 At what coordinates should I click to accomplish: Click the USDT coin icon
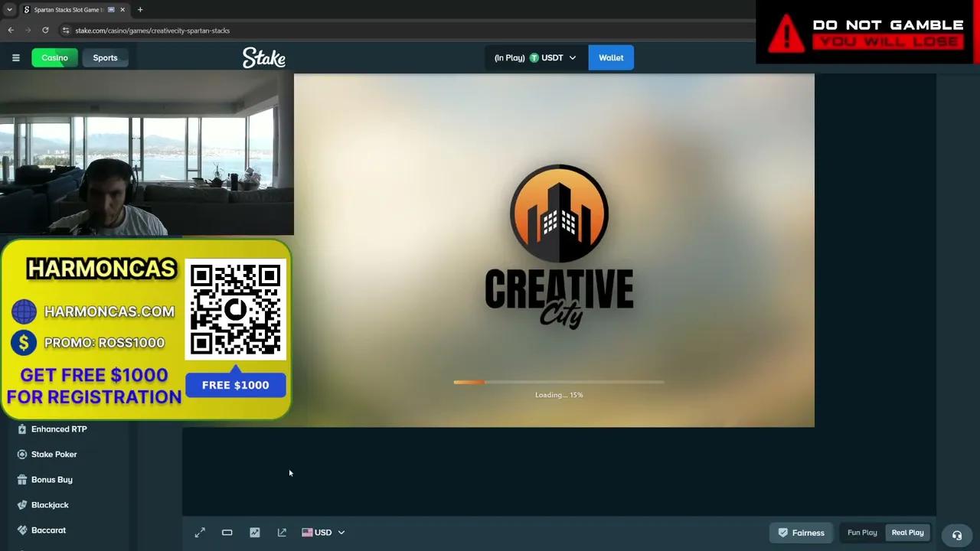click(x=534, y=57)
